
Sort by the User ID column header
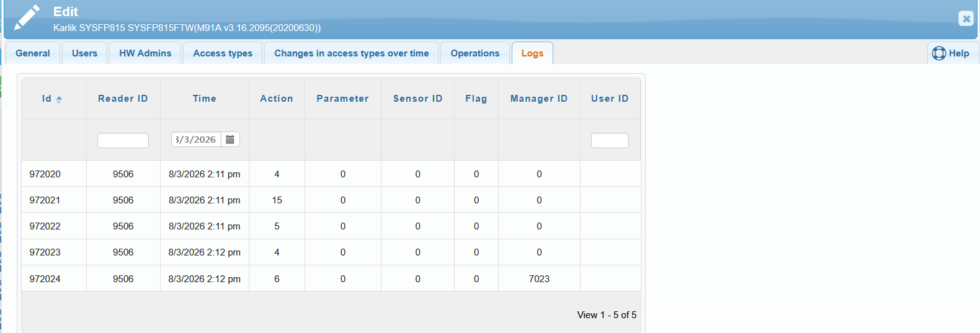610,99
